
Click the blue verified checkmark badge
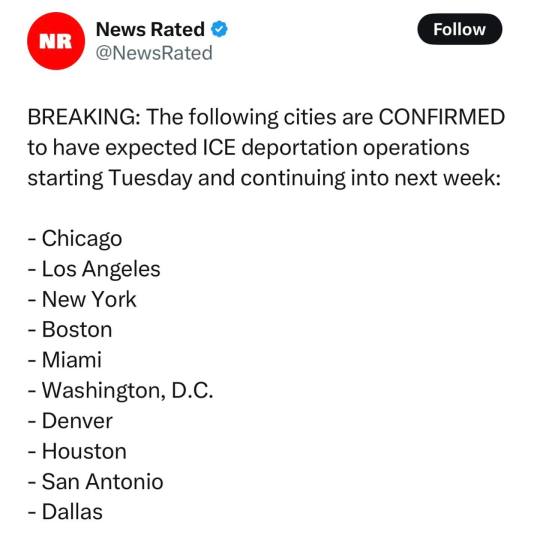219,29
